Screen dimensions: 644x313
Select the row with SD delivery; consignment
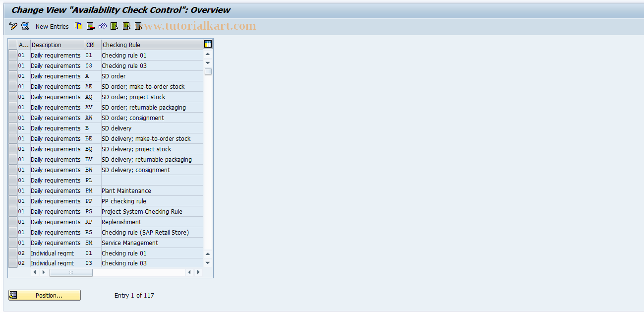(13, 170)
